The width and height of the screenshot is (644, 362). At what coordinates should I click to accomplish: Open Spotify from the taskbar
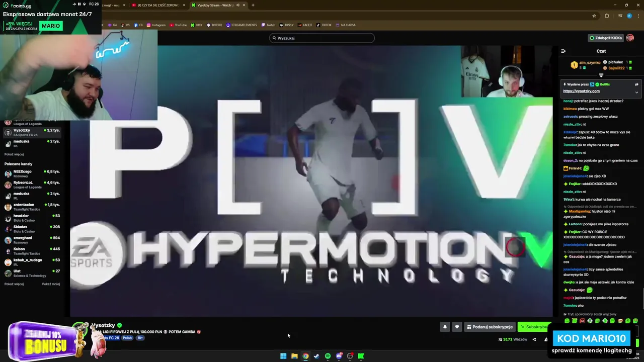[328, 356]
